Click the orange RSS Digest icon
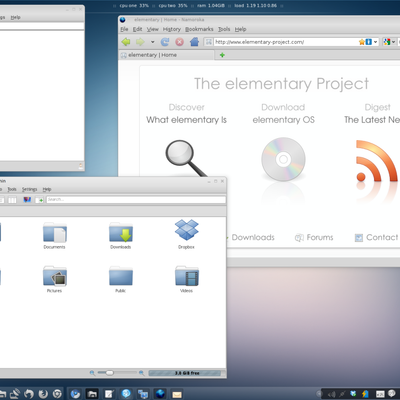400x400 pixels. coord(377,161)
